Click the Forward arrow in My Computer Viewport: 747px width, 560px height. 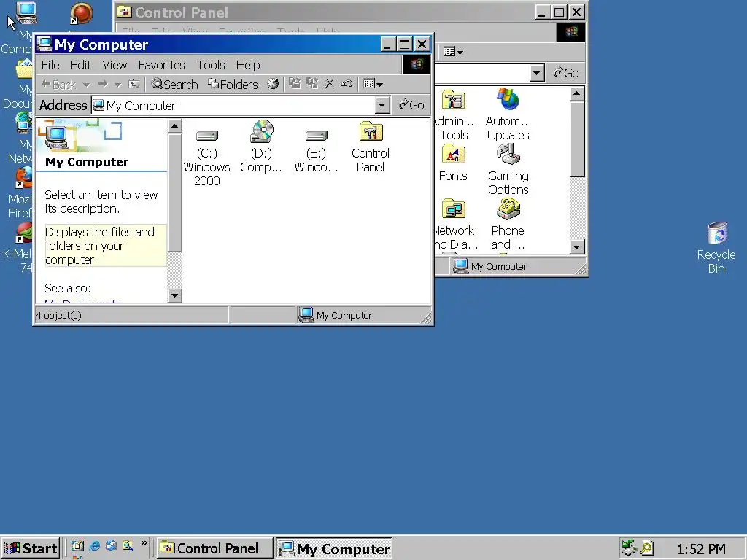[103, 85]
